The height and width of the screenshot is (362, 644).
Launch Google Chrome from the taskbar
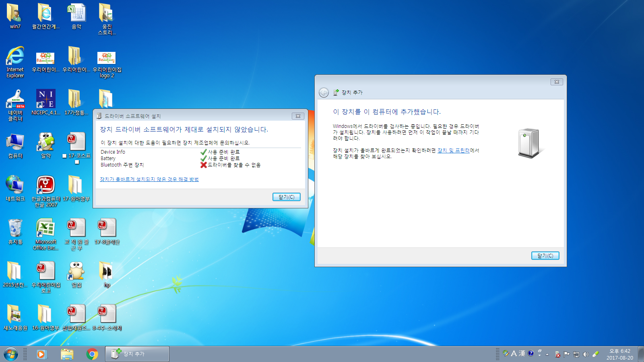(x=92, y=354)
